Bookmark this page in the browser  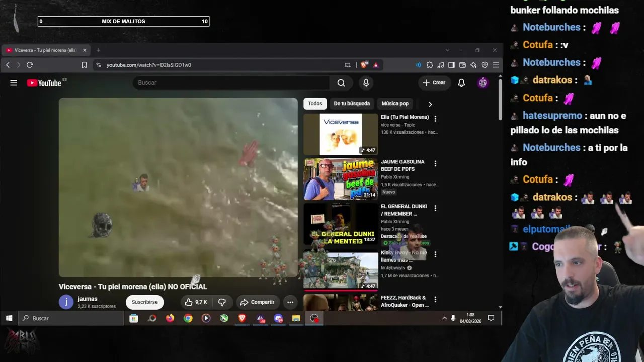tap(84, 65)
